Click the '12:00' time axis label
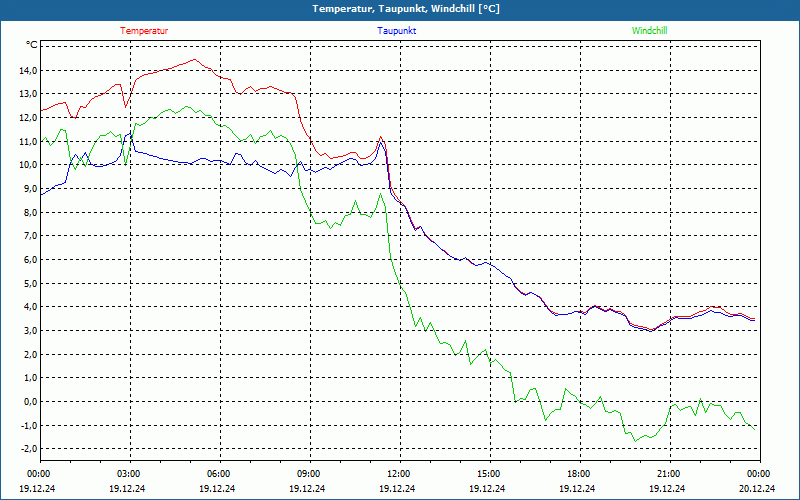The width and height of the screenshot is (800, 500). coord(399,473)
